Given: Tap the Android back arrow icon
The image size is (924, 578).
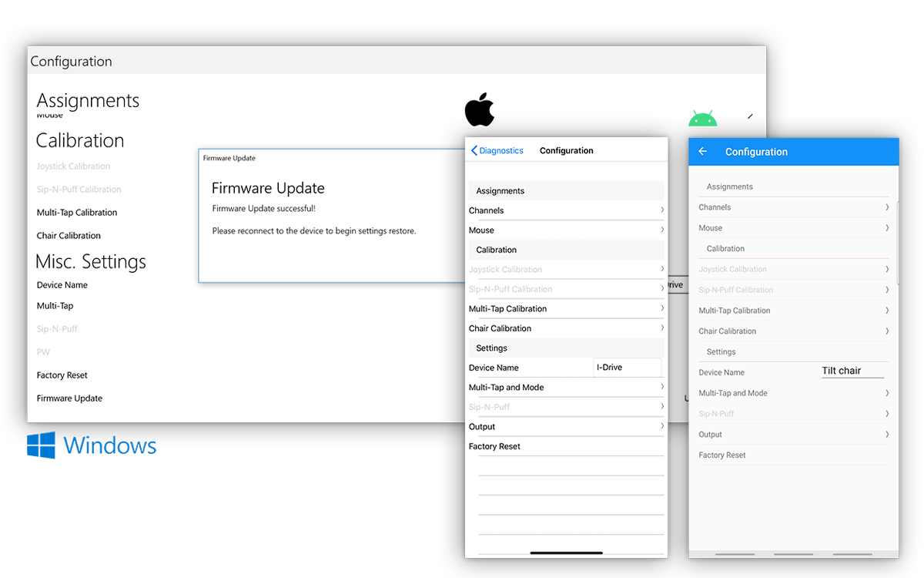Looking at the screenshot, I should (702, 152).
